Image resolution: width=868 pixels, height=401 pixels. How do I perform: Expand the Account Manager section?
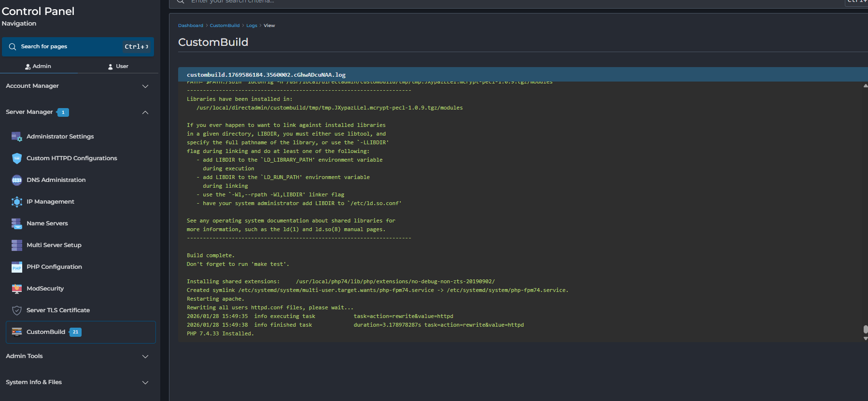point(145,86)
